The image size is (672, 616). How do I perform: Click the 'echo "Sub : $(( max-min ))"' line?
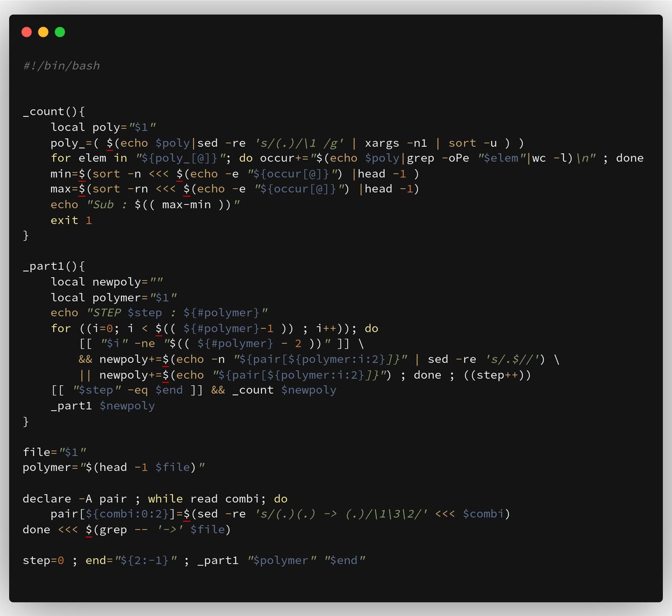click(x=146, y=204)
